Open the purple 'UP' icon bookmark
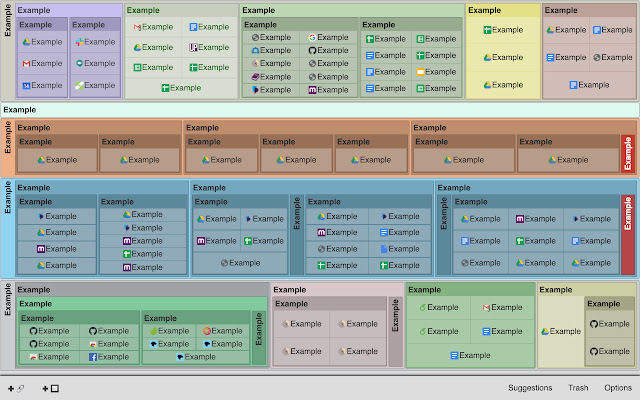The height and width of the screenshot is (400, 640). 209,47
